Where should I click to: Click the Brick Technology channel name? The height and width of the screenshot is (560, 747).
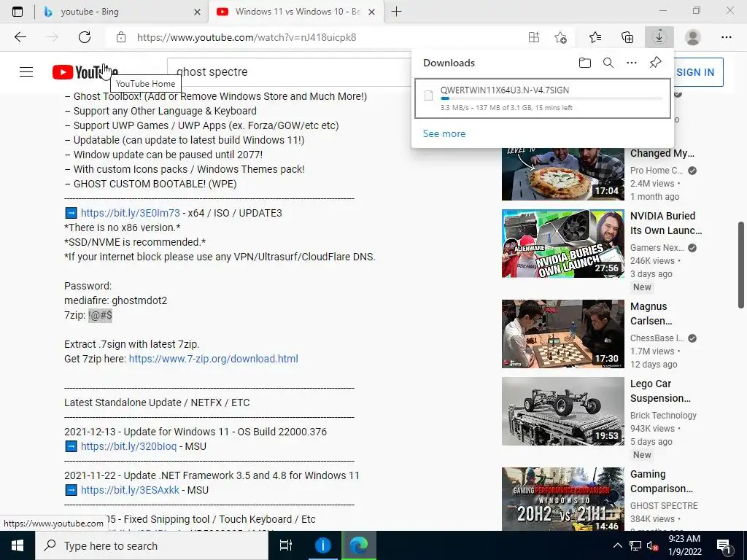[663, 415]
